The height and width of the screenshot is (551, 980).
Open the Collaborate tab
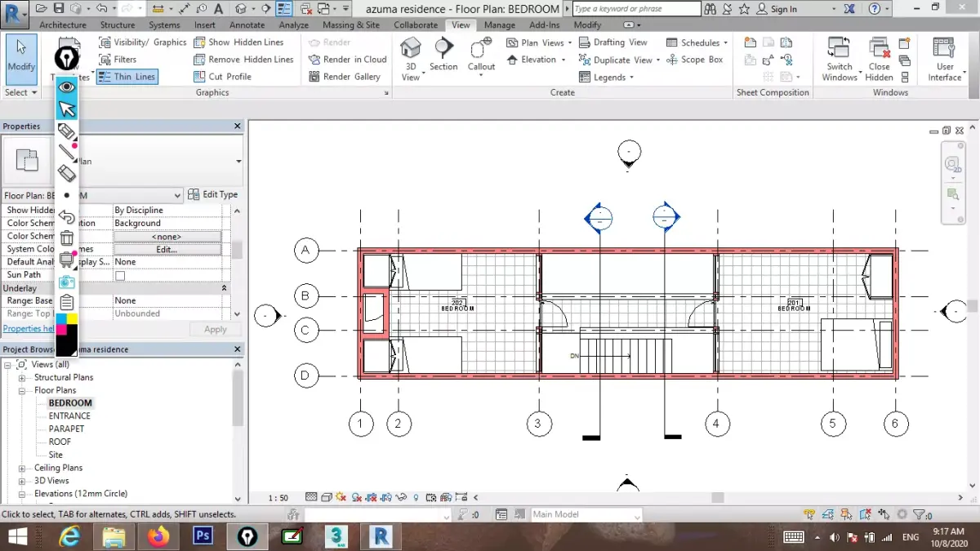click(416, 25)
